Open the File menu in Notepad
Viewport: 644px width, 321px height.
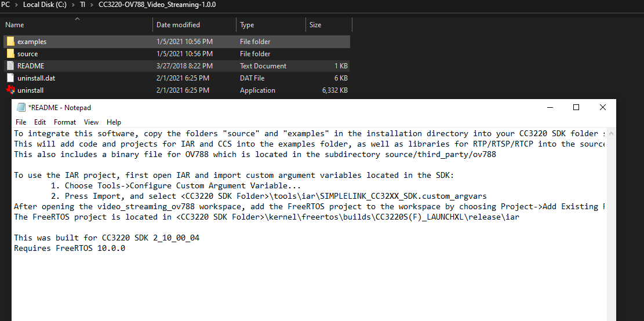coord(20,122)
